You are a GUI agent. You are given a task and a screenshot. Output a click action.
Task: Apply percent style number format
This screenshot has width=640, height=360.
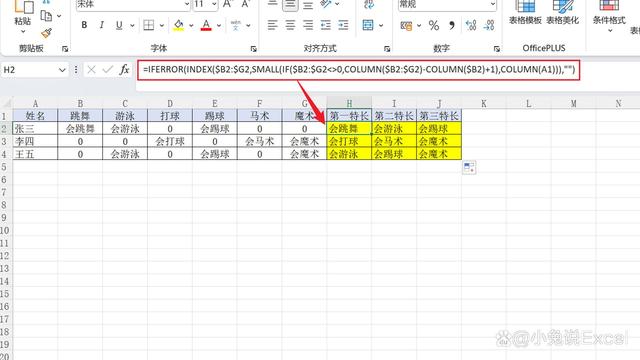pos(434,26)
